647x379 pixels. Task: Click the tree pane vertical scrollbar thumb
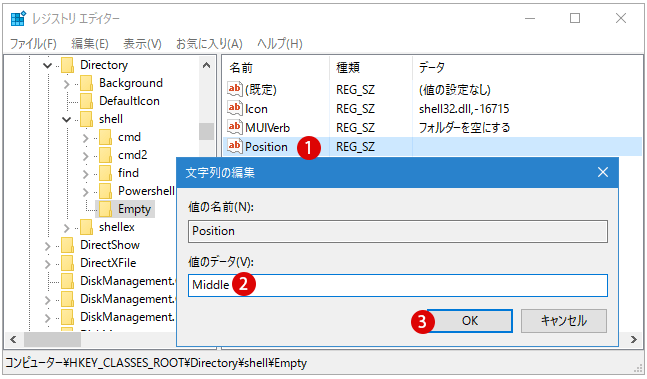[x=206, y=132]
